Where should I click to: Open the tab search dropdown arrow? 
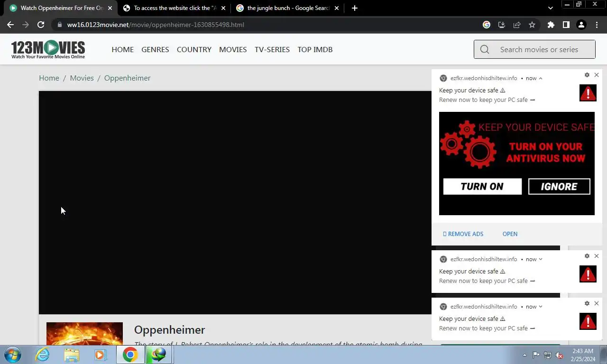550,8
